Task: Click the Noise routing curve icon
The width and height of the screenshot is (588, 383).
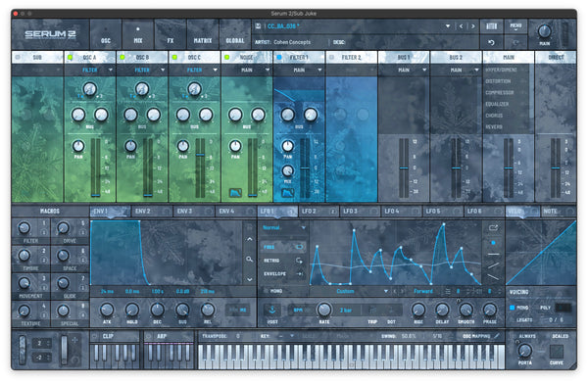Action: click(x=235, y=193)
